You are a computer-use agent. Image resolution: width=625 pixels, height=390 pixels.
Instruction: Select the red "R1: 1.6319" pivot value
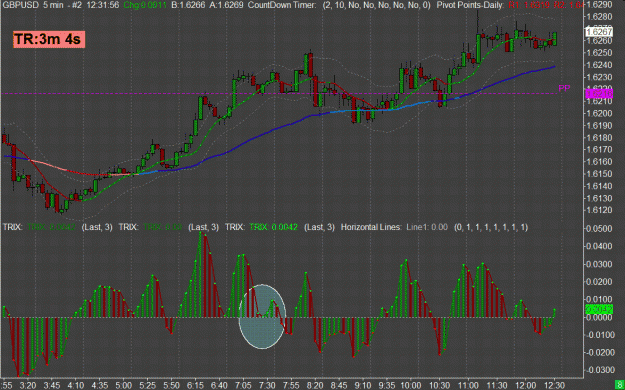coord(529,5)
